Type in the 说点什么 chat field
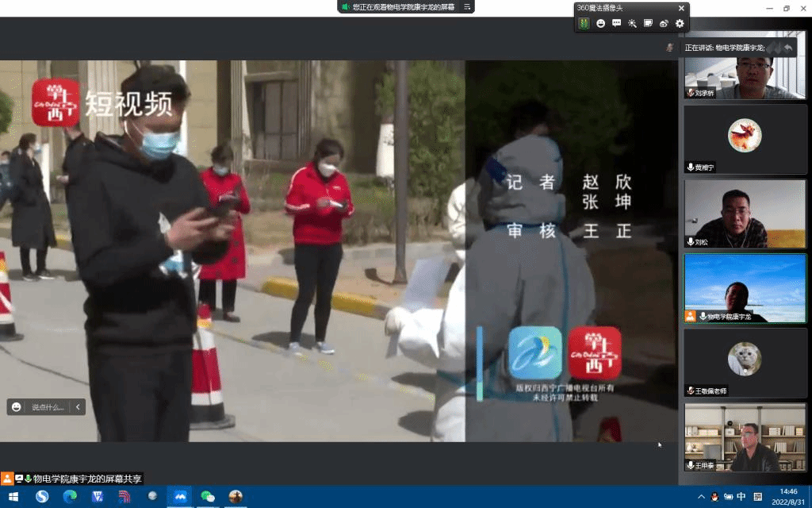Screen dimensions: 812x508 point(48,407)
